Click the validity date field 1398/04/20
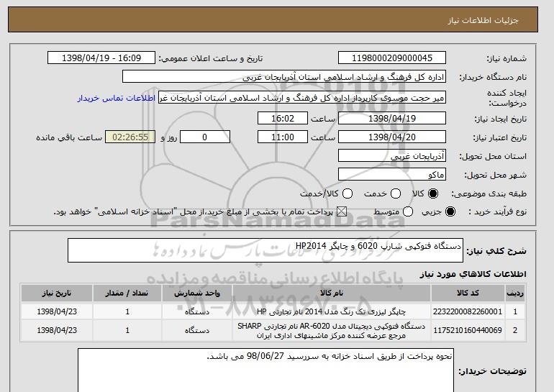The height and width of the screenshot is (392, 554). 392,137
